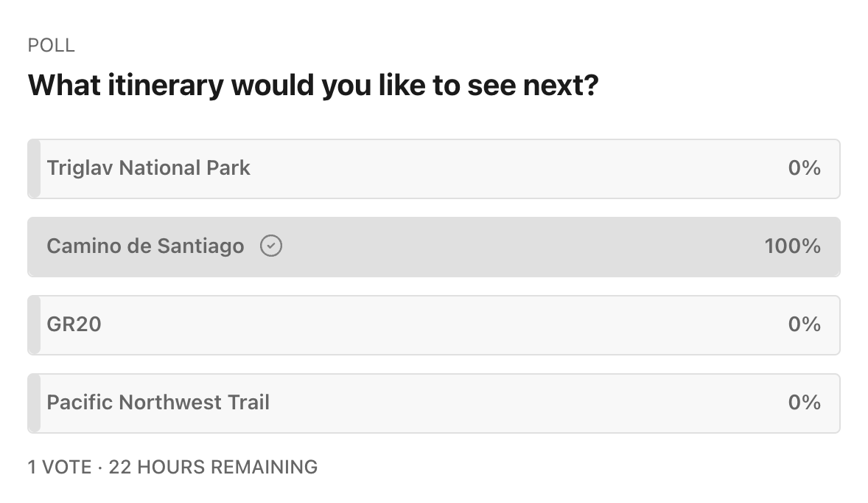Image resolution: width=868 pixels, height=503 pixels.
Task: Click the checkmark icon beside Camino de Santiago
Action: point(270,246)
